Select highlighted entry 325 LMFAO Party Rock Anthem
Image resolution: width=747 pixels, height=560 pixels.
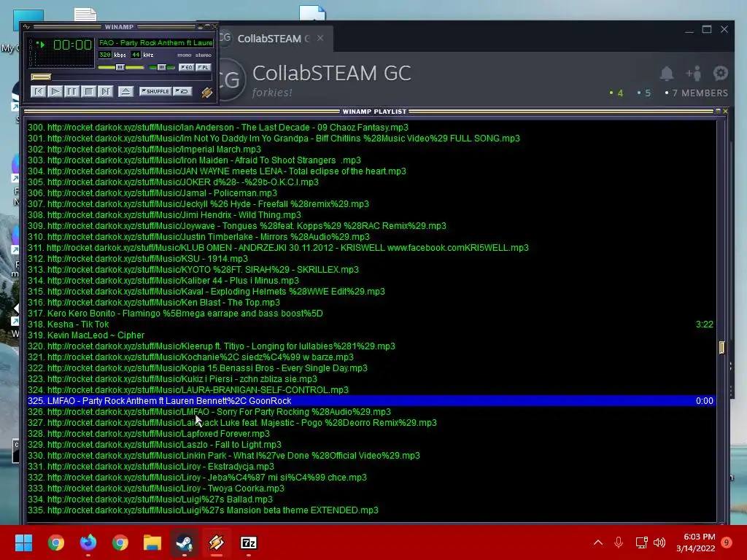(x=370, y=401)
